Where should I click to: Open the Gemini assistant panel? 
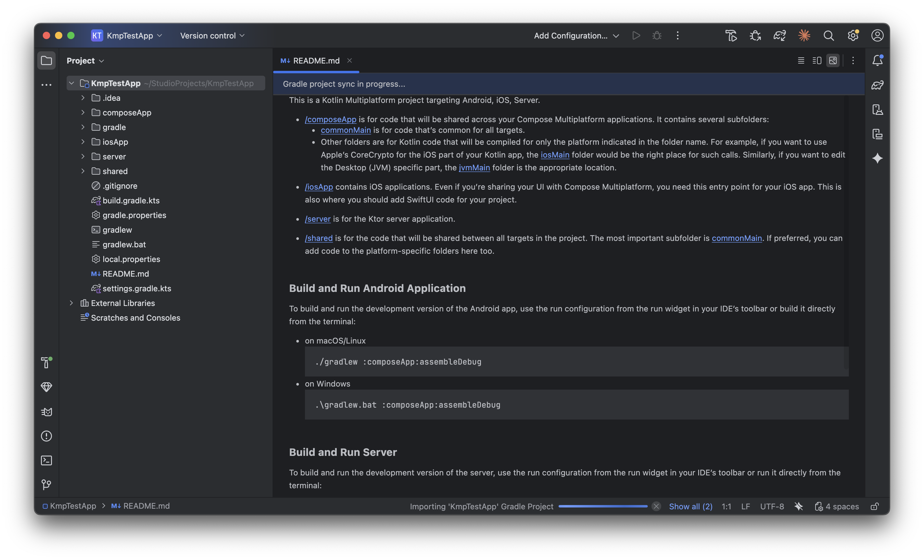[x=877, y=158]
